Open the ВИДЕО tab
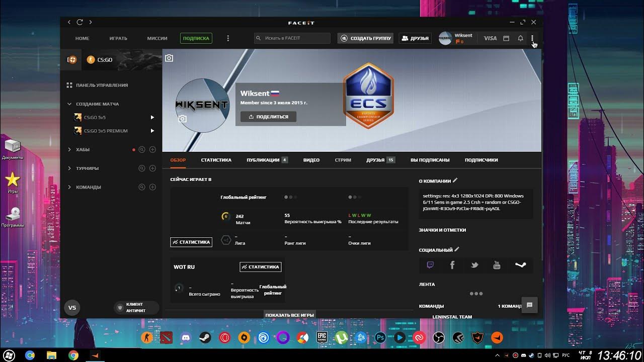 coord(311,160)
